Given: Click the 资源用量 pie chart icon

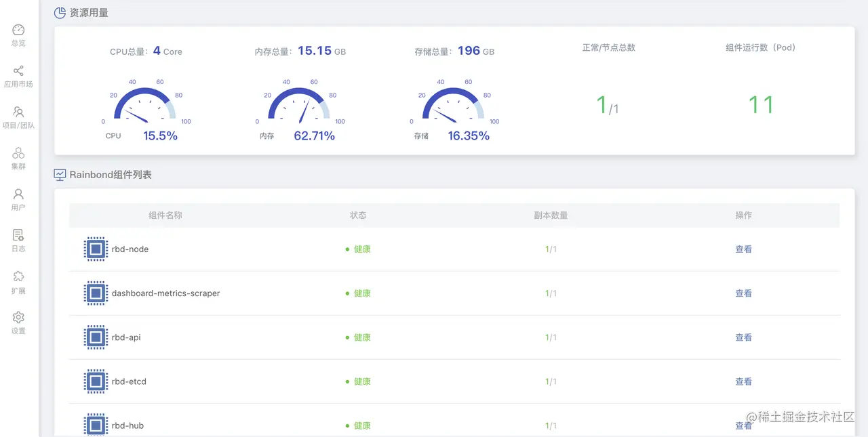Looking at the screenshot, I should click(x=60, y=12).
